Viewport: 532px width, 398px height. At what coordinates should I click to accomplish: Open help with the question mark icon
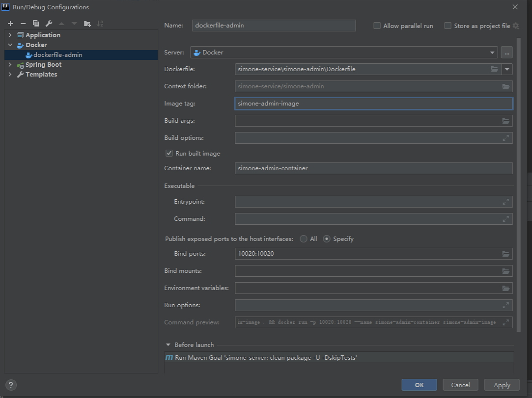11,385
